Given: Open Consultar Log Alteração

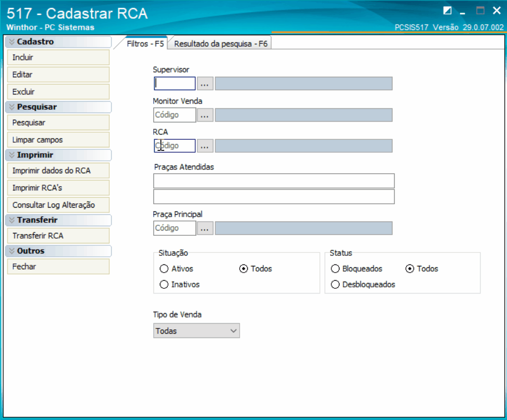Looking at the screenshot, I should [58, 205].
